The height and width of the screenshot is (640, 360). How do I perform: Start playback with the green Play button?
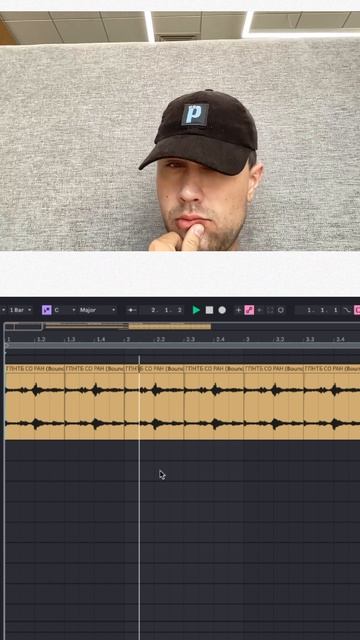click(196, 310)
